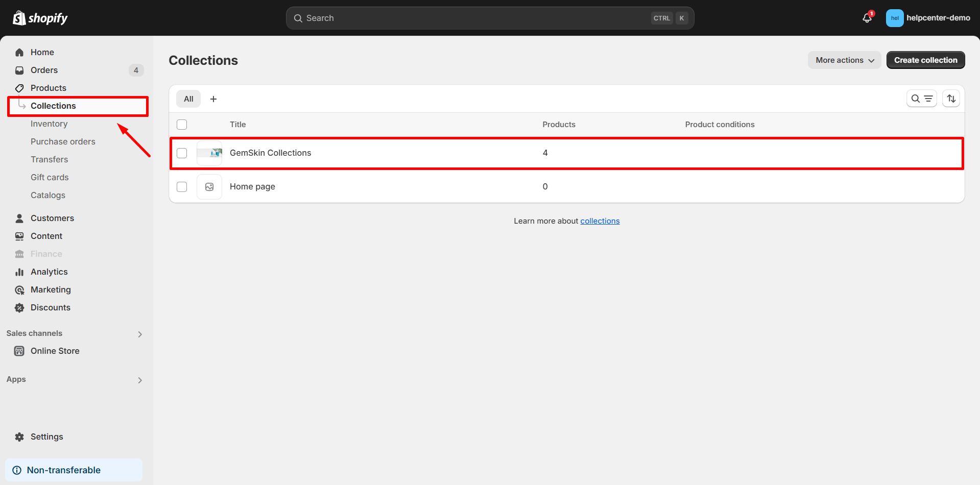Open Settings gear in sidebar
Screen dimensions: 980x485
pos(19,437)
